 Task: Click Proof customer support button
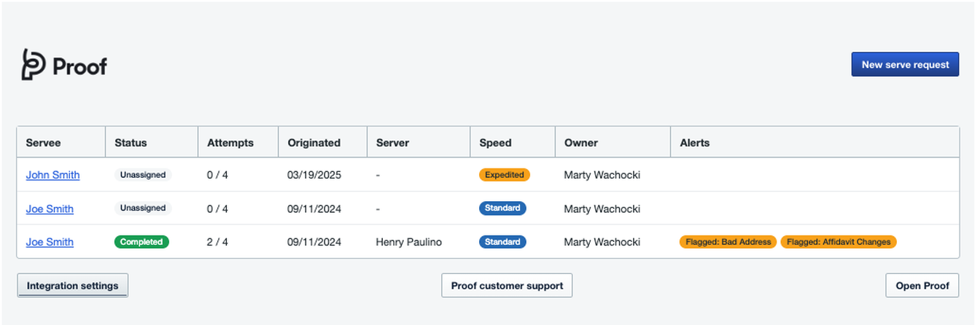[507, 286]
